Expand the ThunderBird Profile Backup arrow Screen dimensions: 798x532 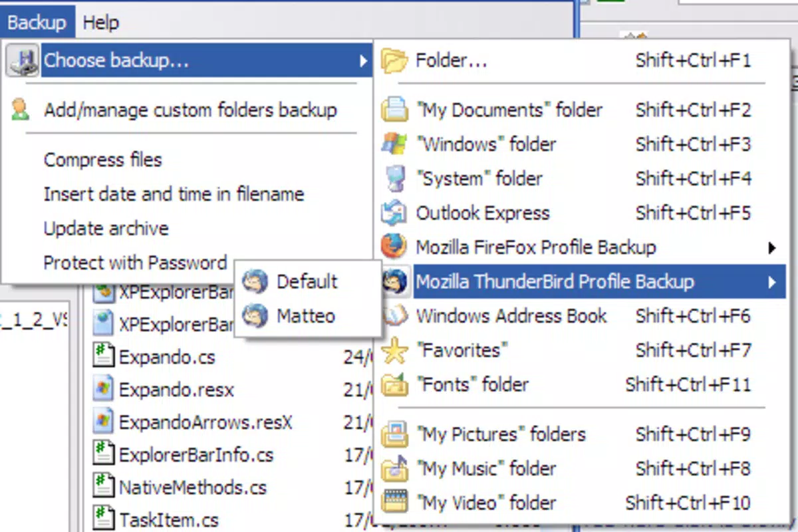click(772, 282)
